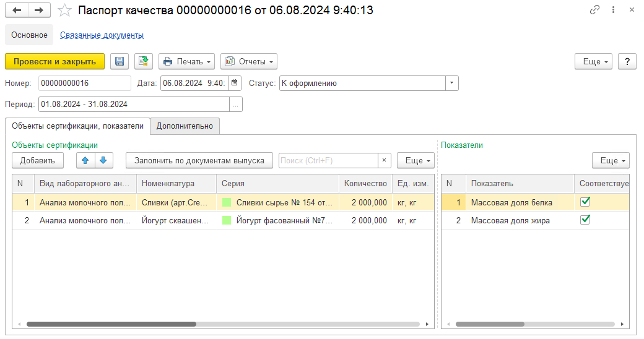Click the Серия column header
The image size is (644, 339).
(x=277, y=184)
